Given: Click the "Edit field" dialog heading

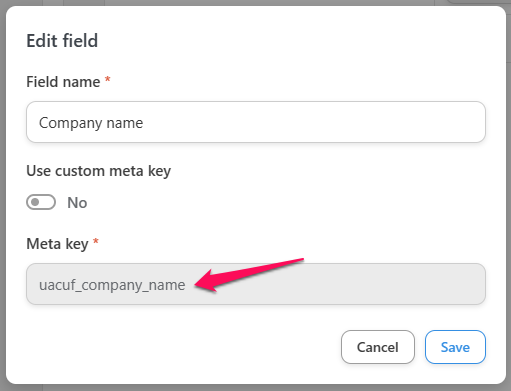Looking at the screenshot, I should (x=62, y=41).
